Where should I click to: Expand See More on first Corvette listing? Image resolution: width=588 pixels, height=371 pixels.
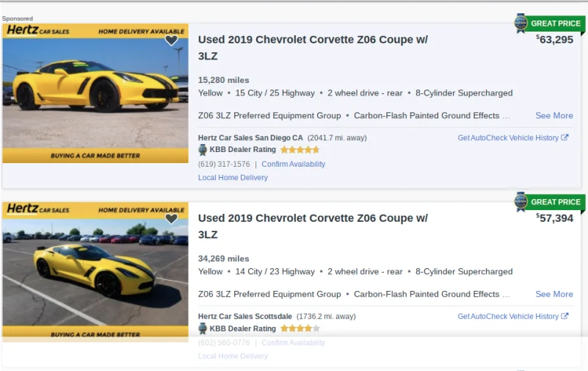point(553,115)
